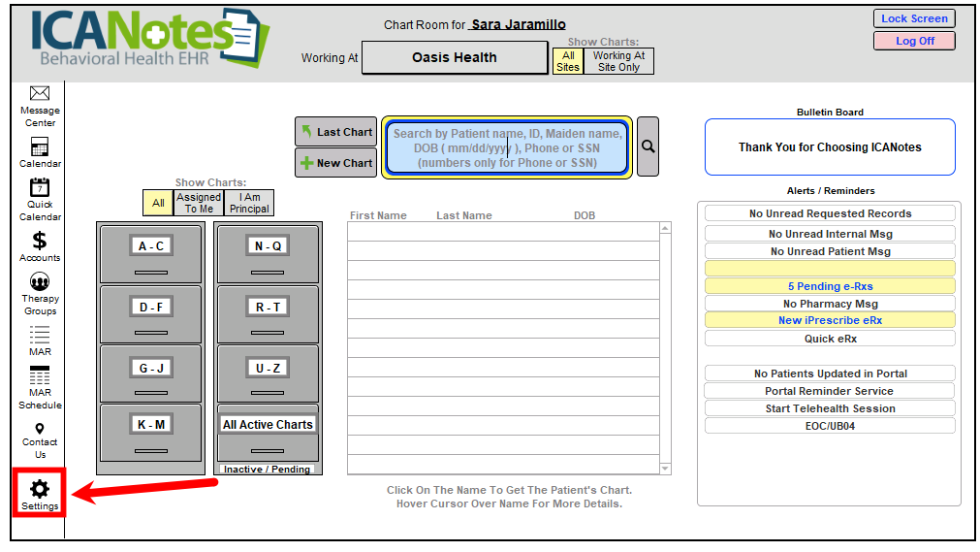980x552 pixels.
Task: Toggle All Sites chart filter
Action: pos(568,61)
